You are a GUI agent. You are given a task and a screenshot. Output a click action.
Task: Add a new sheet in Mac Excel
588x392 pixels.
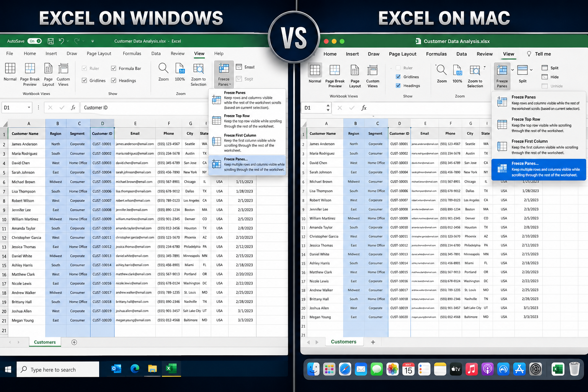[373, 342]
